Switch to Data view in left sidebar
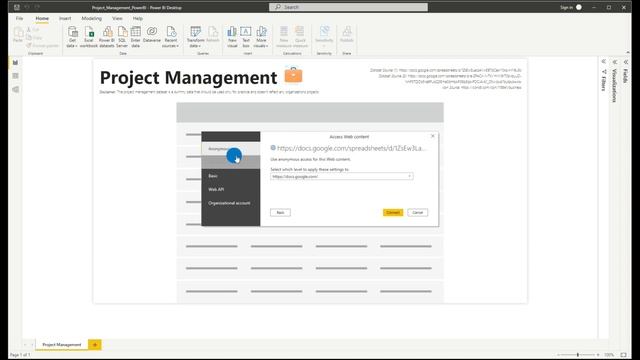 [16, 76]
